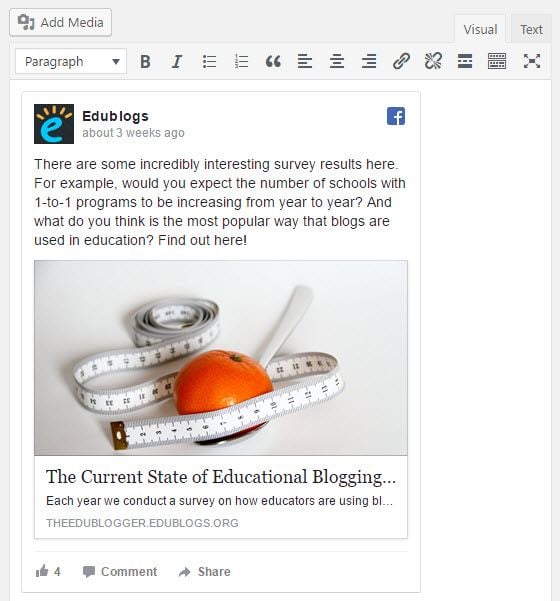Toggle bold formatting in the toolbar

(x=145, y=61)
